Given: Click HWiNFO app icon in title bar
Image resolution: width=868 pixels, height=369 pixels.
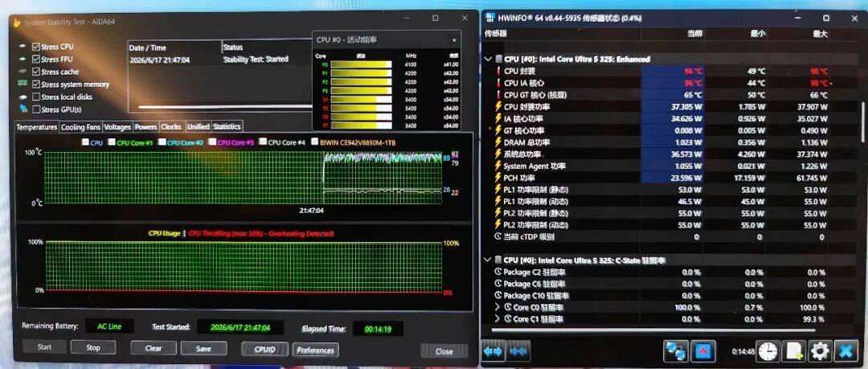Looking at the screenshot, I should [490, 18].
